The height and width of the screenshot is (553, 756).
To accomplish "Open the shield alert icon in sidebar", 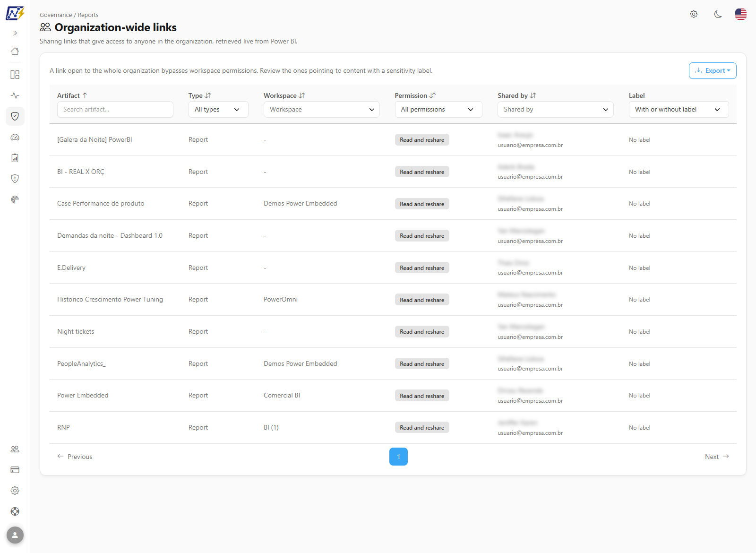I will tap(15, 179).
